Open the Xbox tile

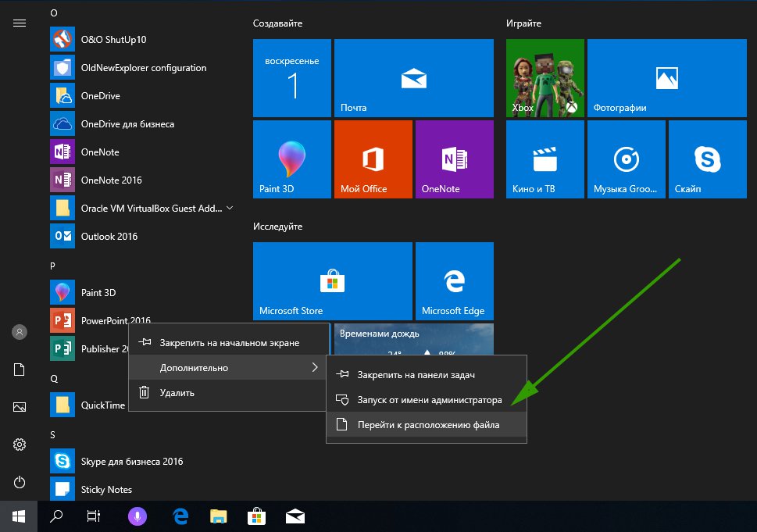[545, 78]
